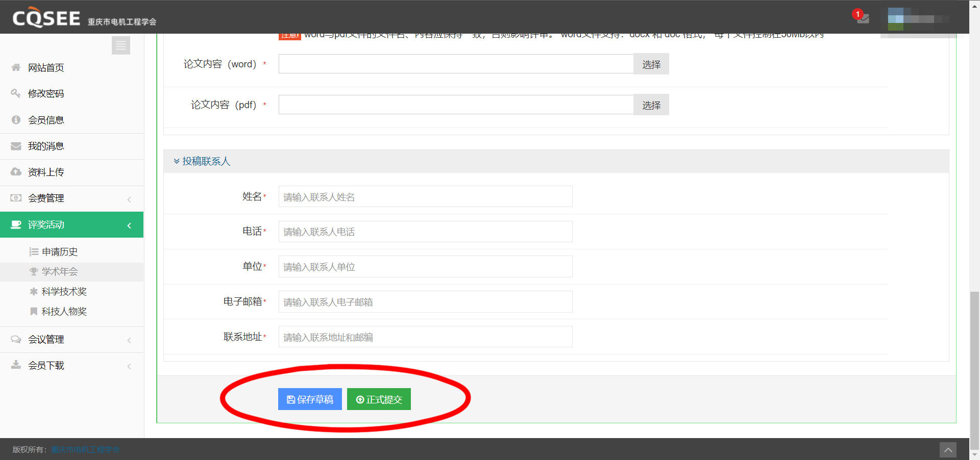
Task: Click the cloud upload icon beside 资料上传
Action: click(x=16, y=172)
